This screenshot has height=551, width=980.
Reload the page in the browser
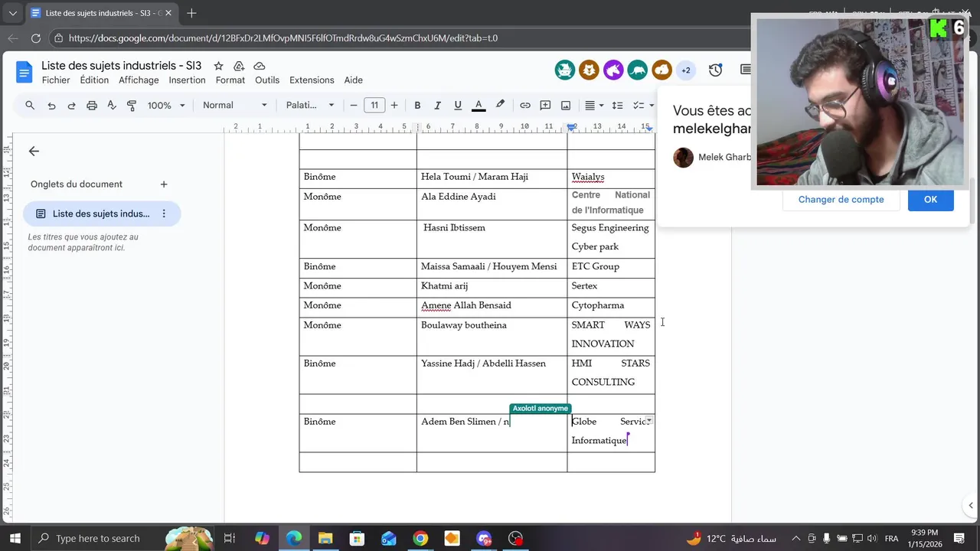click(x=35, y=38)
